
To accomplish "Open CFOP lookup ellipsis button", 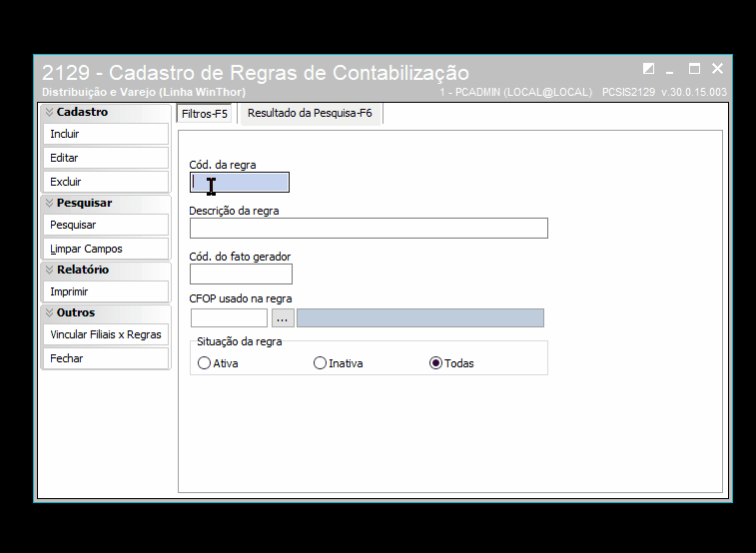I will pyautogui.click(x=283, y=318).
